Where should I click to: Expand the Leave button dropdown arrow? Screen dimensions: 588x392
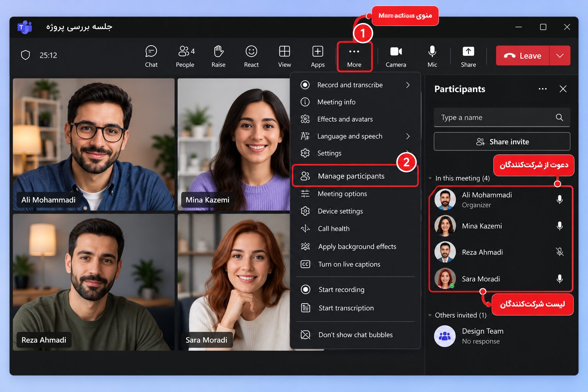pyautogui.click(x=560, y=56)
